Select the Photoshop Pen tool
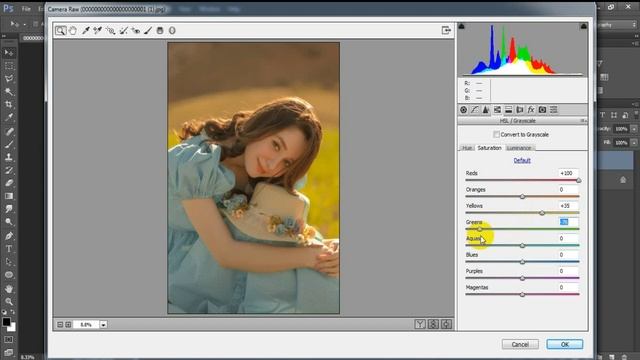Screen dimensions: 640x360 point(9,236)
